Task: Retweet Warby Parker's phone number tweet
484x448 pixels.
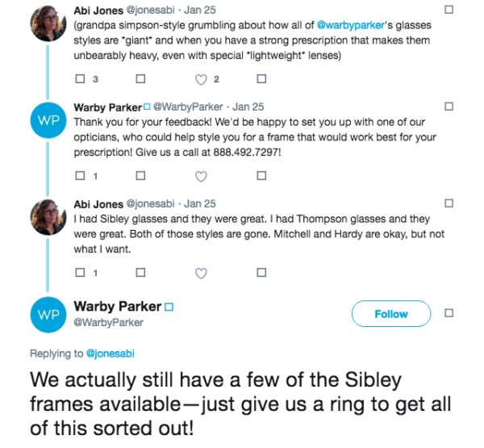Action: tap(140, 175)
